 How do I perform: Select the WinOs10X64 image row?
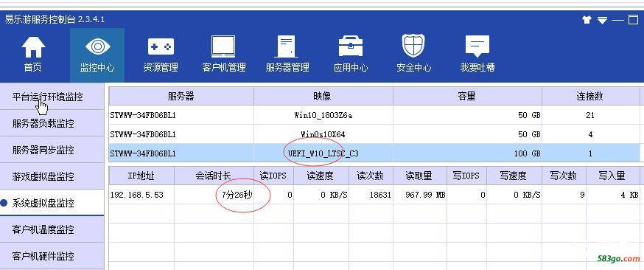click(374, 134)
